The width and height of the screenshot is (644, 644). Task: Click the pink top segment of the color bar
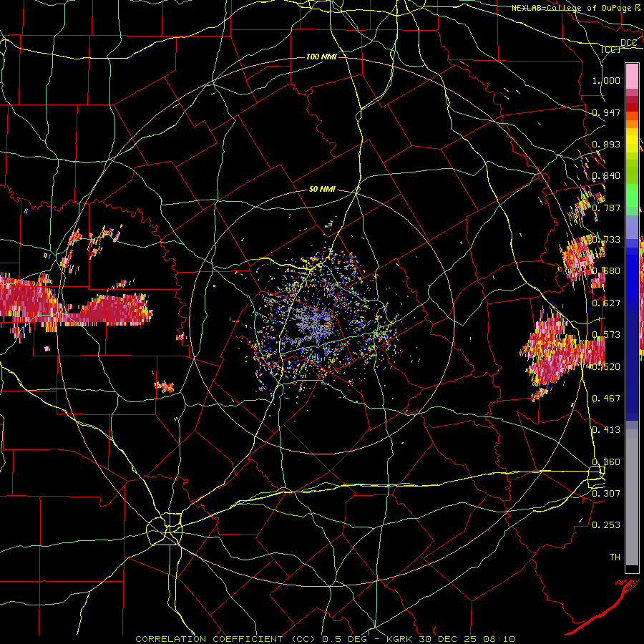click(632, 76)
